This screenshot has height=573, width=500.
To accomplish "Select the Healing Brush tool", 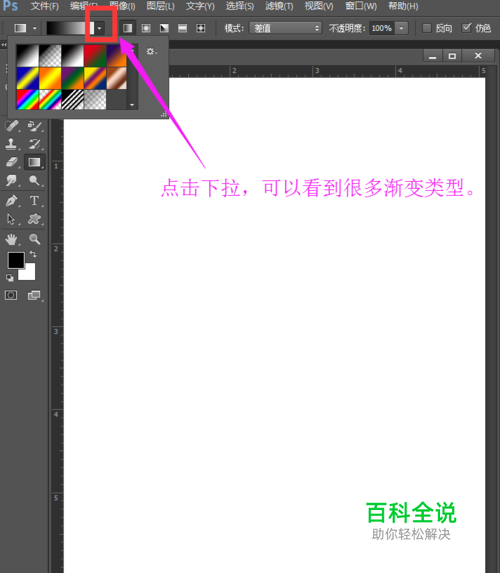I will pos(12,126).
